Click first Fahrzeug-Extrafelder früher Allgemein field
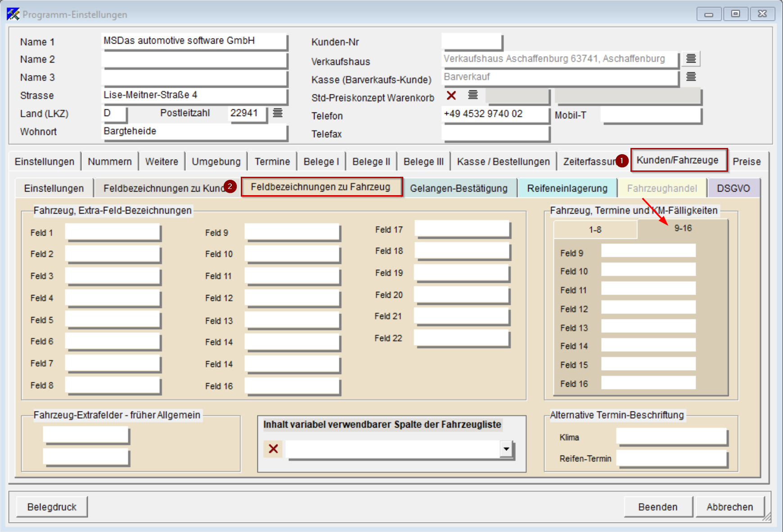 [x=86, y=435]
